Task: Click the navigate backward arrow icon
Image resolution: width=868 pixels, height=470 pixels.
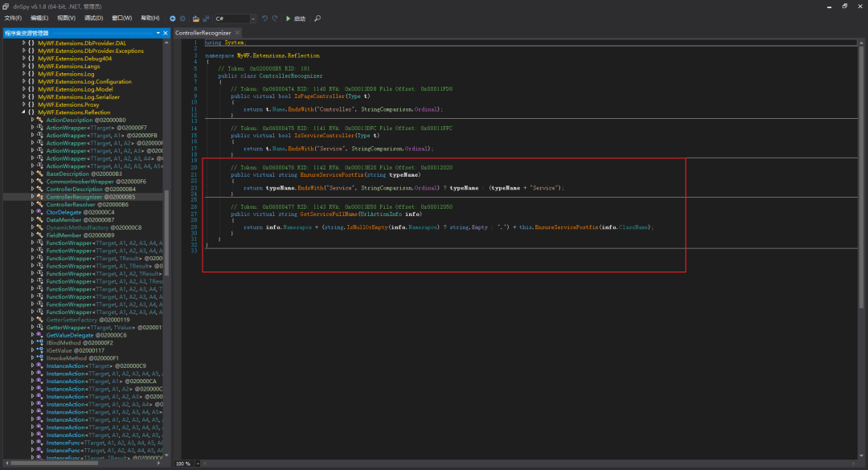Action: tap(172, 18)
